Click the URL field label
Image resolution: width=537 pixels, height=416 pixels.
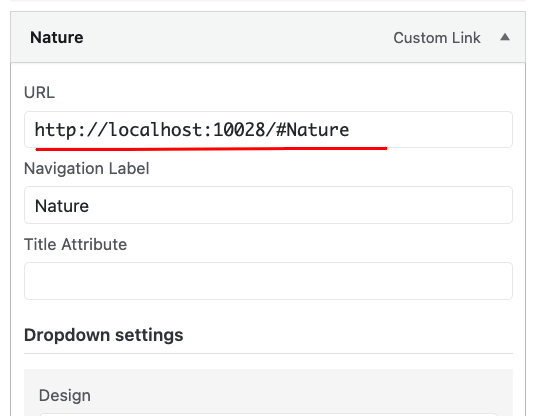(x=39, y=92)
